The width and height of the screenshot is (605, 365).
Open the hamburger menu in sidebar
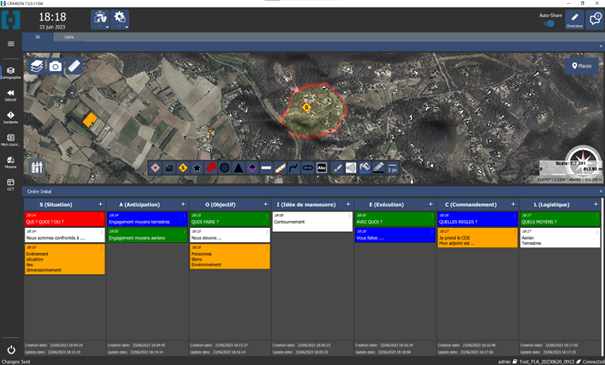(x=11, y=44)
